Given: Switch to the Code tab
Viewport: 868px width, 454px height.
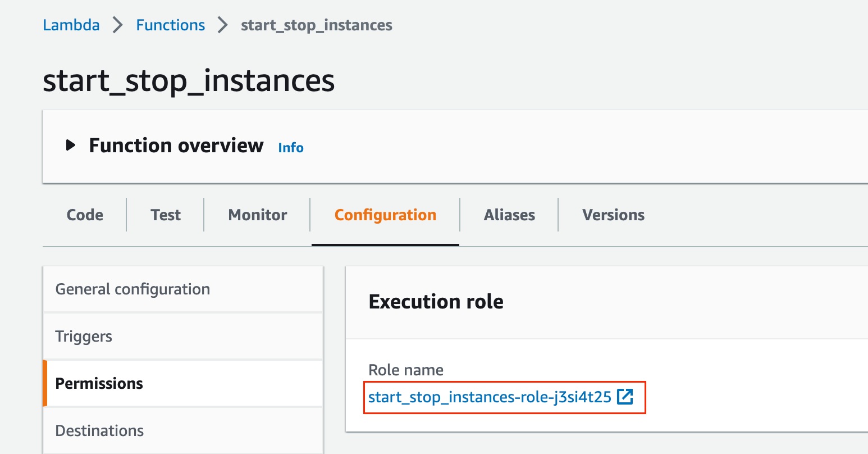Looking at the screenshot, I should pyautogui.click(x=84, y=215).
